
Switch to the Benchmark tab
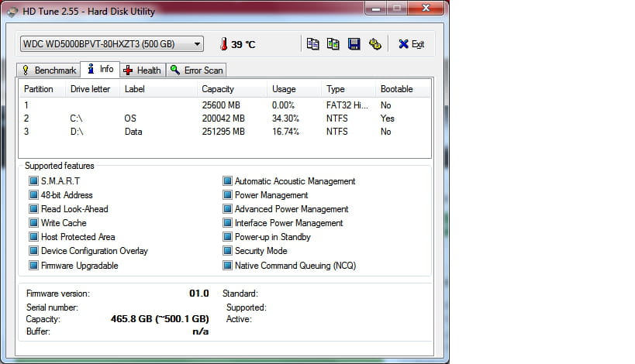click(x=49, y=70)
